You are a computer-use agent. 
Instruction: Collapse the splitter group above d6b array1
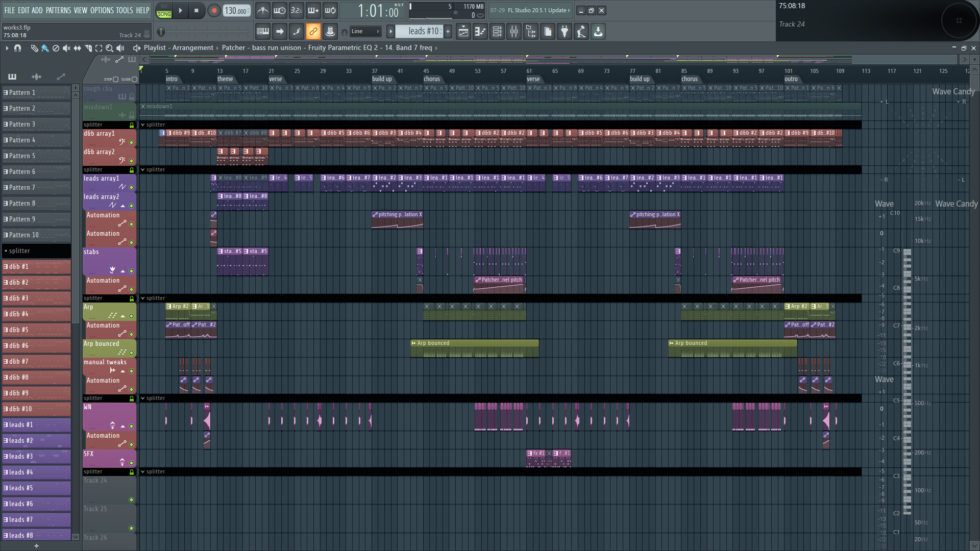coord(143,124)
